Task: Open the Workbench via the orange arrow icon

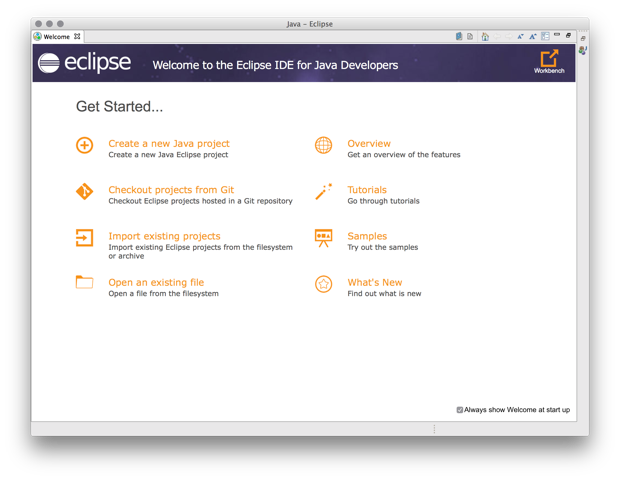Action: click(549, 59)
